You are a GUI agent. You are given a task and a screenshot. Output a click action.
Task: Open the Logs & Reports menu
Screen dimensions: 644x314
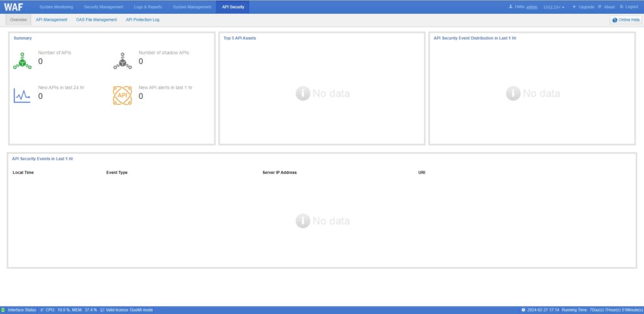(148, 7)
